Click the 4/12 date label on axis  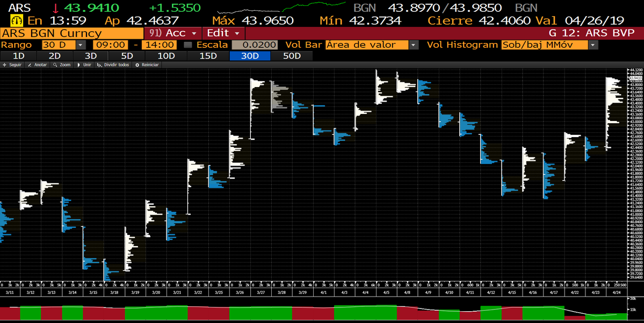491,292
